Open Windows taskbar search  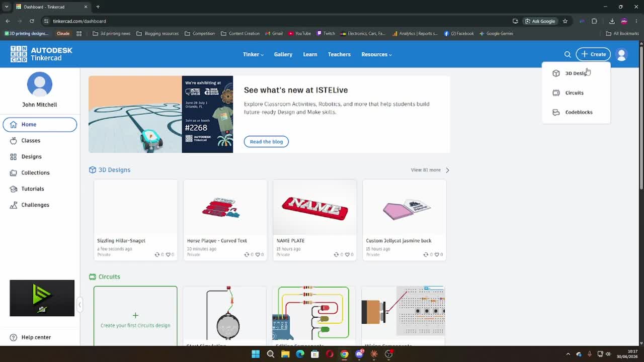[x=271, y=354]
